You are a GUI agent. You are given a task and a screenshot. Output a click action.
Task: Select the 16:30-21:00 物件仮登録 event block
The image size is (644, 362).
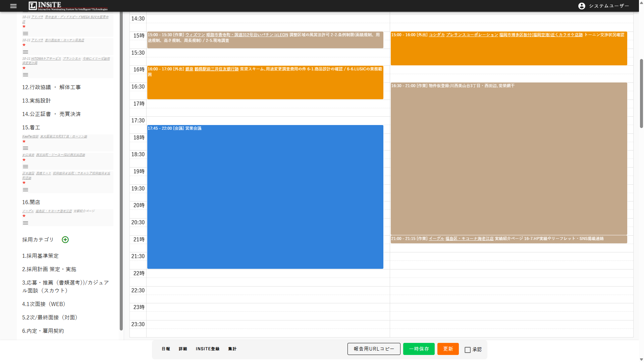[509, 159]
